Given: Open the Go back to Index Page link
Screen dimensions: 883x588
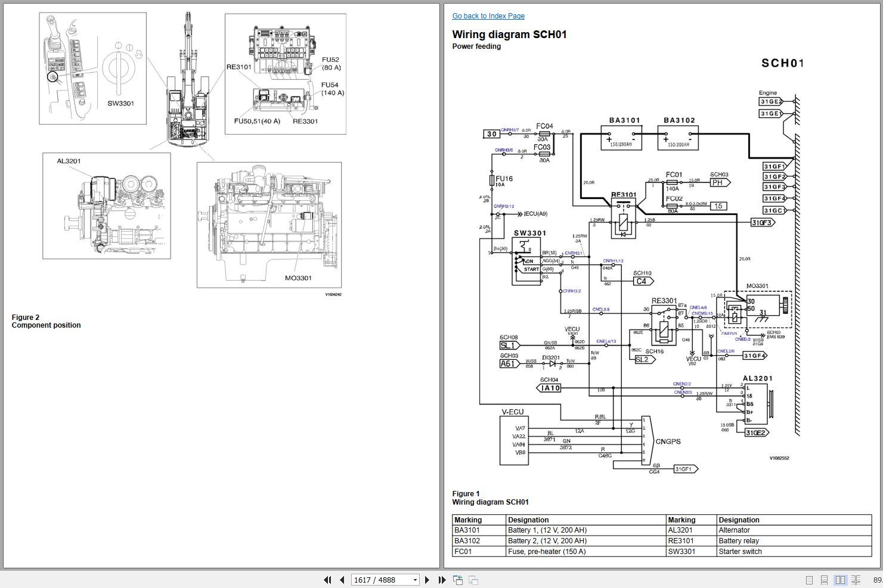Looking at the screenshot, I should pyautogui.click(x=488, y=16).
